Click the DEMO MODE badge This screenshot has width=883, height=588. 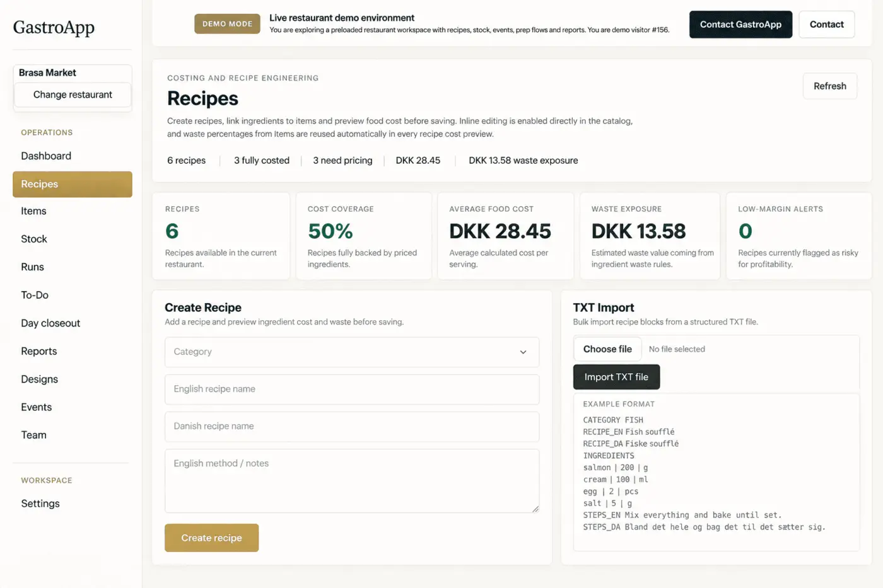pyautogui.click(x=227, y=24)
